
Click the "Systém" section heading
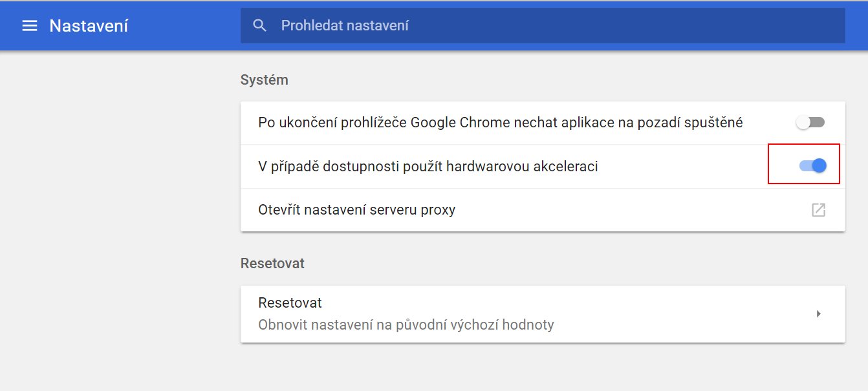[264, 80]
